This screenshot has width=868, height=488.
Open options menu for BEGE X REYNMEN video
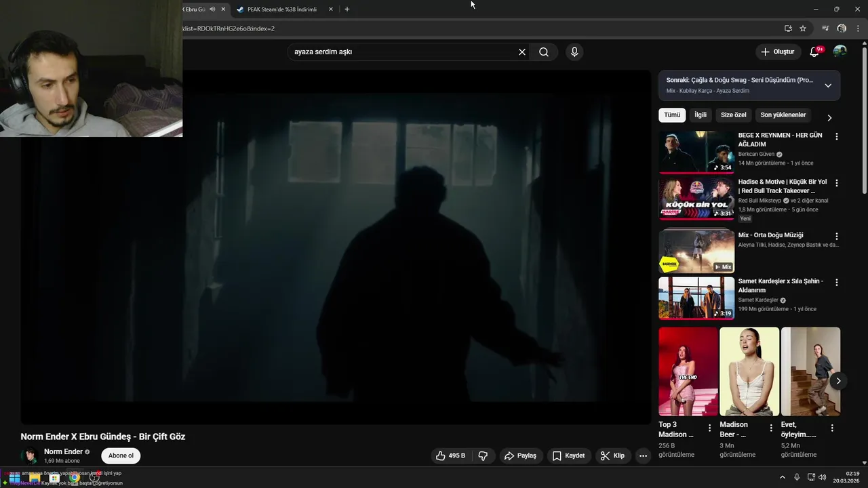836,136
